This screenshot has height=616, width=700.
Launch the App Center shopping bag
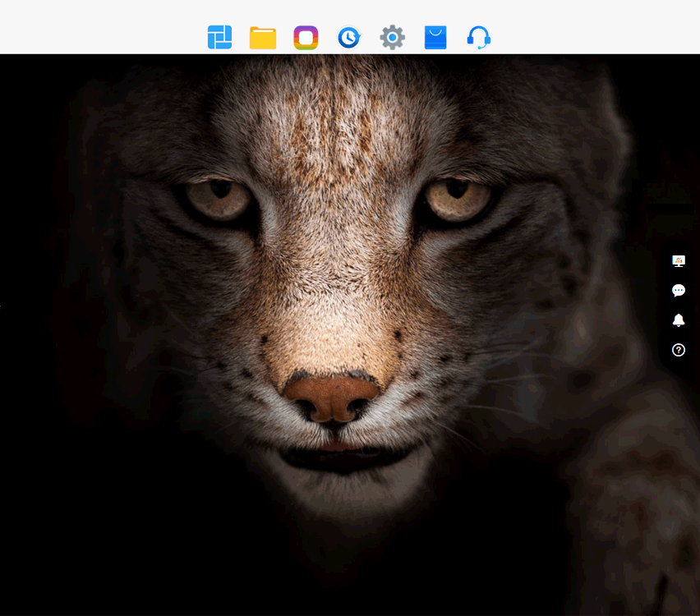tap(435, 38)
